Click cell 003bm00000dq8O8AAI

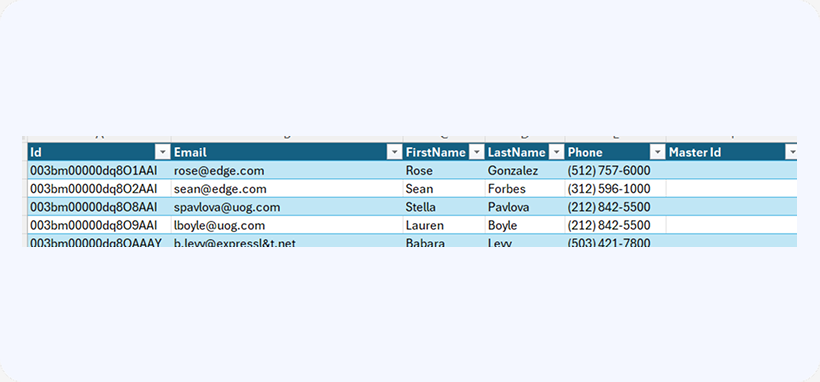point(99,207)
